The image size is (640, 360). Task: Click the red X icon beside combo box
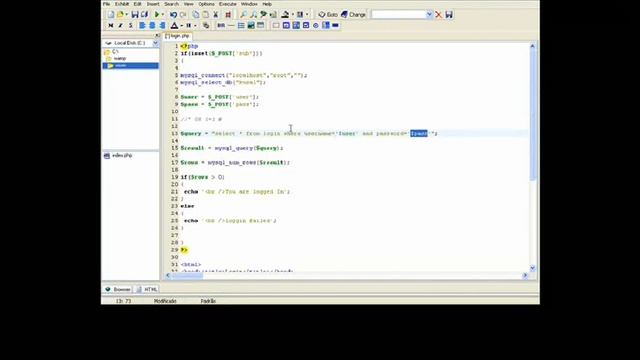438,15
